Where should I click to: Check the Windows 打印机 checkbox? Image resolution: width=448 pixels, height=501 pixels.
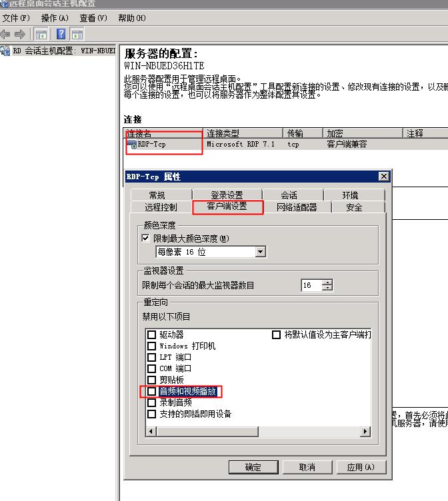(x=152, y=346)
